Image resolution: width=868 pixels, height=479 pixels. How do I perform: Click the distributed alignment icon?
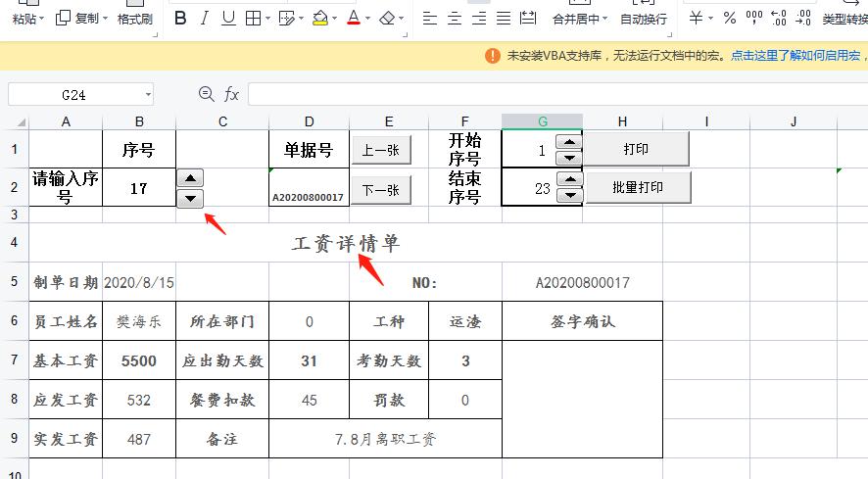pyautogui.click(x=528, y=19)
